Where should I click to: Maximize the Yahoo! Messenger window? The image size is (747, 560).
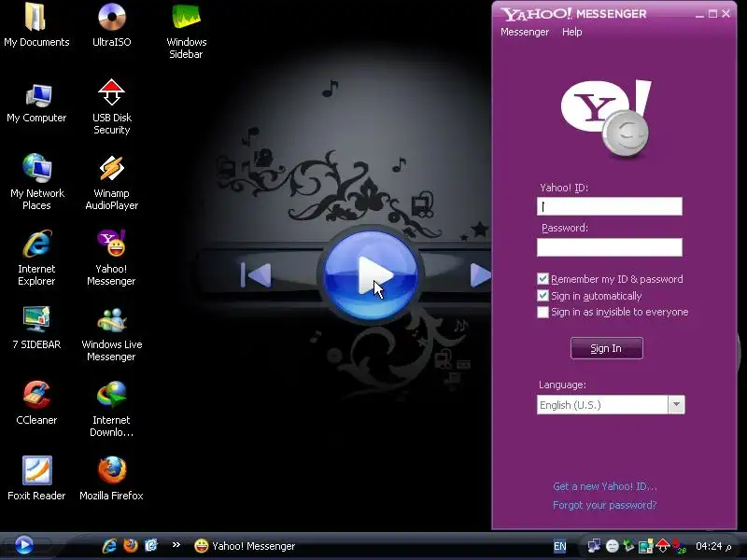point(712,14)
